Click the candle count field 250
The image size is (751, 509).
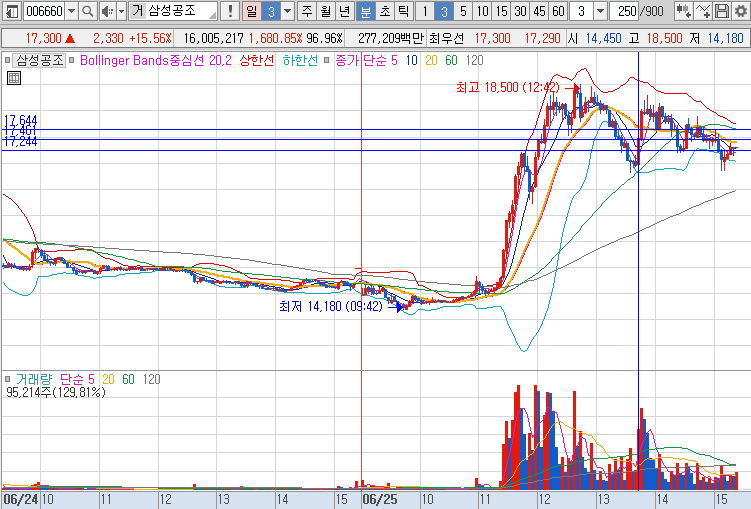624,11
